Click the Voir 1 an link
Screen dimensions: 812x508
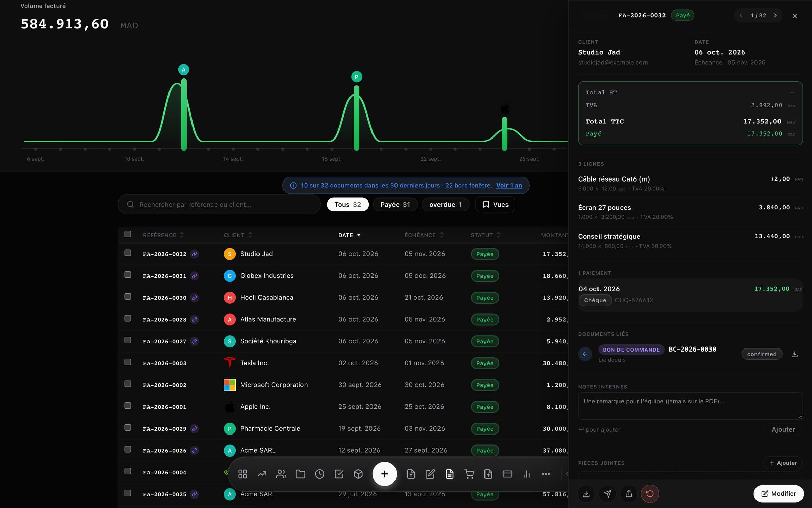click(509, 185)
